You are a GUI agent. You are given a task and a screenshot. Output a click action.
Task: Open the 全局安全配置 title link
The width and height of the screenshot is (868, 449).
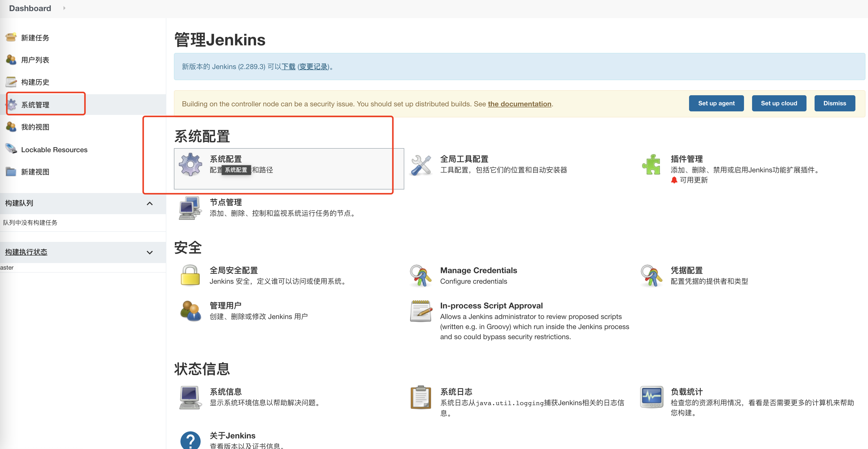pos(234,270)
